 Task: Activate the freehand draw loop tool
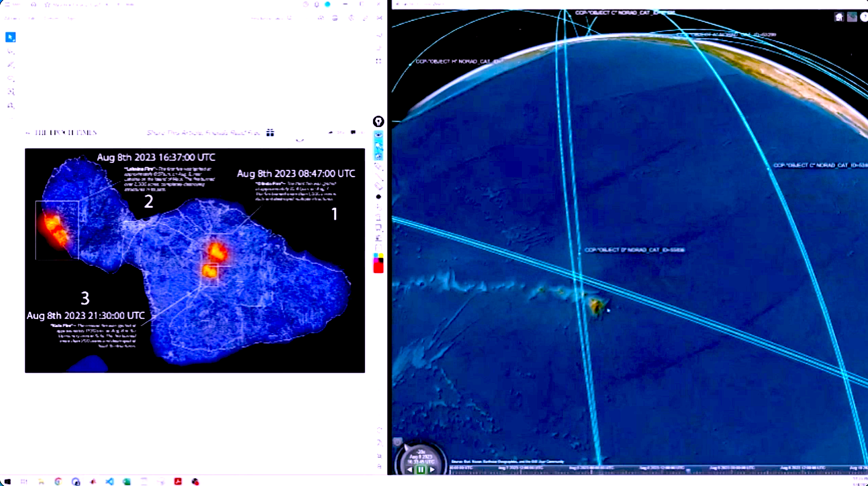click(11, 78)
